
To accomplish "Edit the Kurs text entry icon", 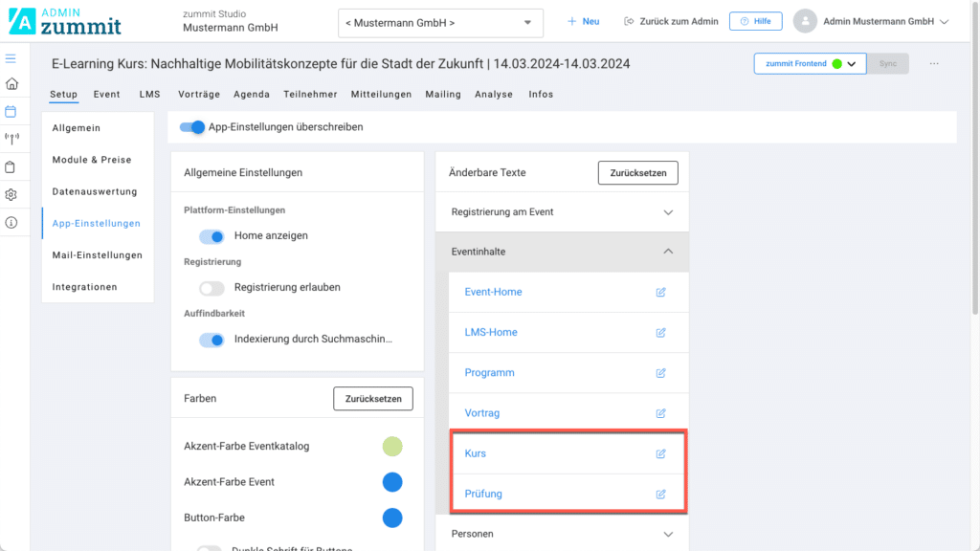I will (x=660, y=453).
